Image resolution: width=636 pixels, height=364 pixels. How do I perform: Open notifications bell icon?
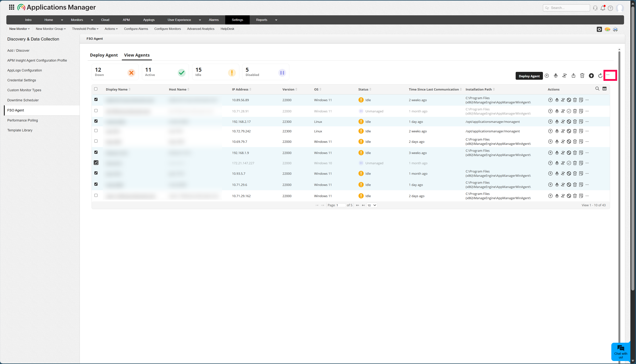point(603,8)
